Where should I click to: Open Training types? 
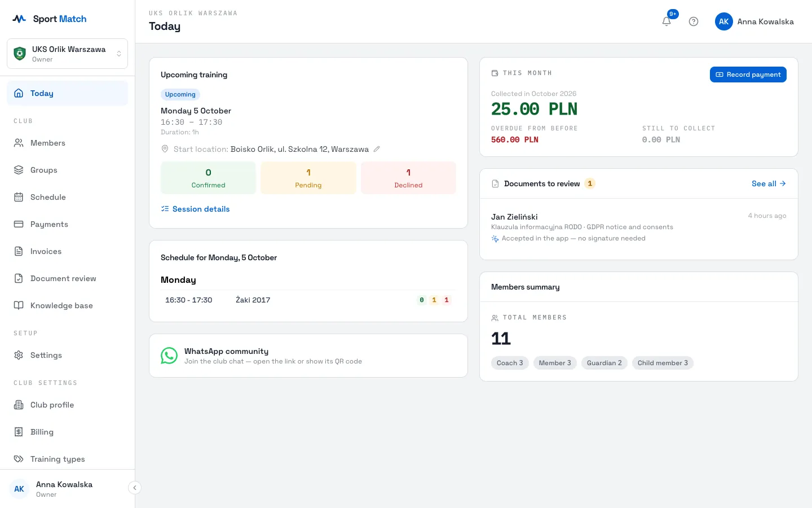click(x=67, y=459)
